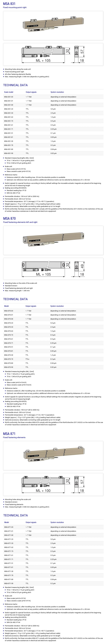Click 'Mounting holes on the ends of the scale unit'
This screenshot has width=107, height=644.
(x=21, y=283)
